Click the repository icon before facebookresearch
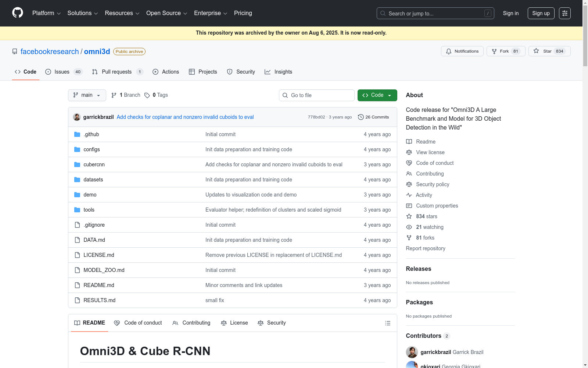Viewport: 588px width, 368px height. tap(15, 52)
